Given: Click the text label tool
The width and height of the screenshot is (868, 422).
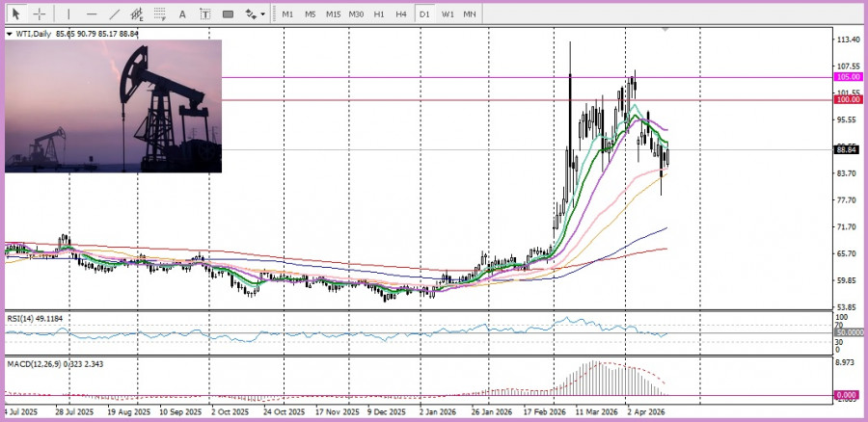Looking at the screenshot, I should point(205,14).
